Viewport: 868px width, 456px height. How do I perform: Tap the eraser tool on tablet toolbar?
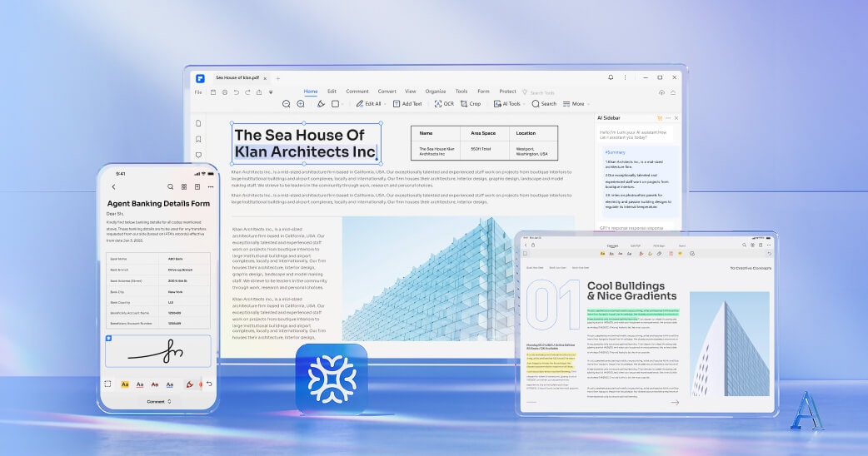pos(659,254)
